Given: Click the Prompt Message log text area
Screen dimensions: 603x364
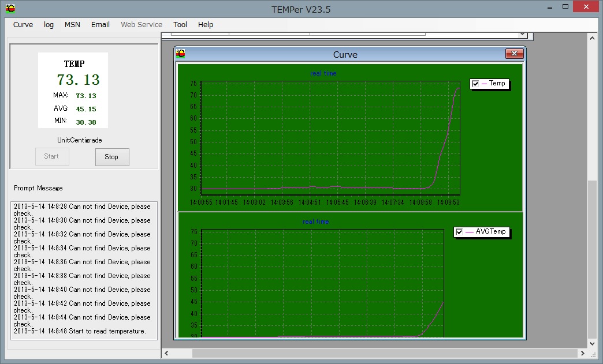Looking at the screenshot, I should (x=84, y=270).
